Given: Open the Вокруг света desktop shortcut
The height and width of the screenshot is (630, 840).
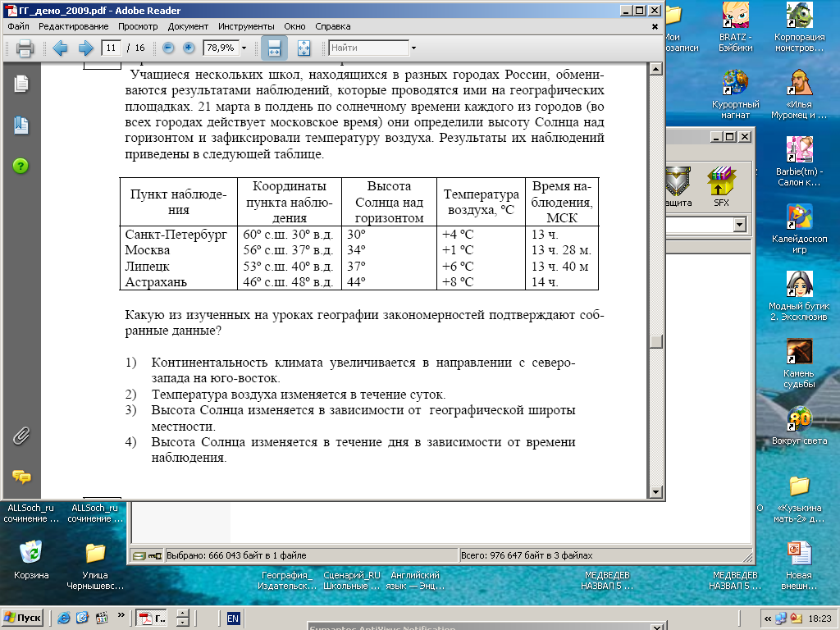Looking at the screenshot, I should [x=799, y=426].
